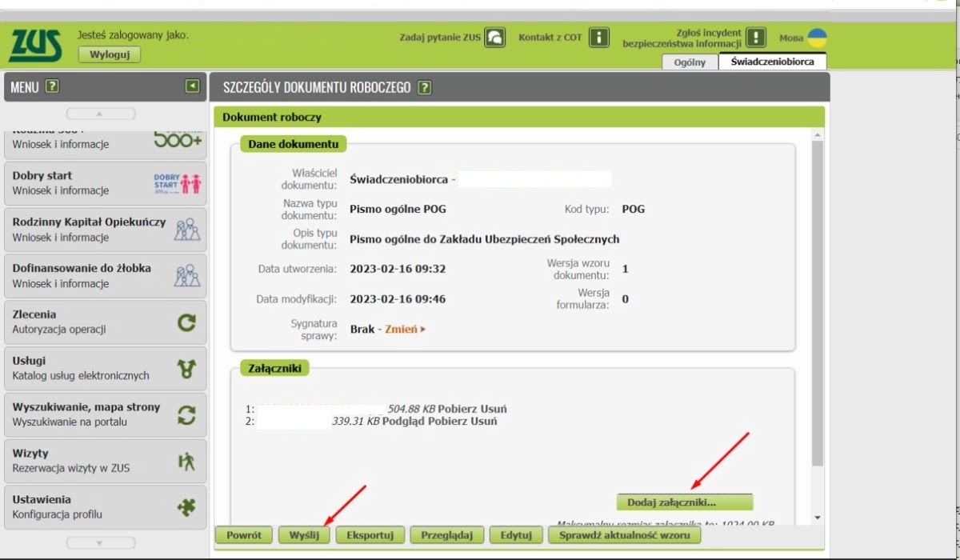Click the Pismo ogólne POG document name

click(398, 209)
